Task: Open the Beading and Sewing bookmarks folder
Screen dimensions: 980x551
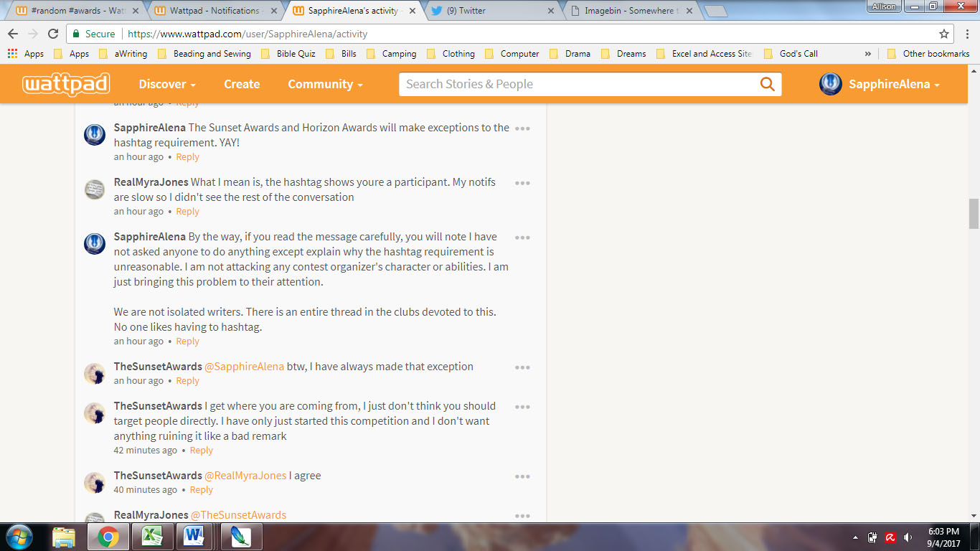Action: (204, 54)
